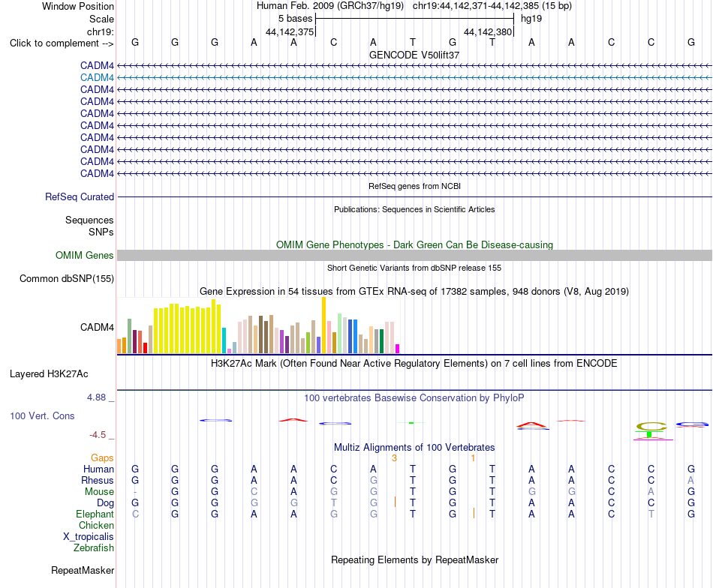The width and height of the screenshot is (713, 588).
Task: Select the Zebrafish species row label
Action: click(x=94, y=548)
